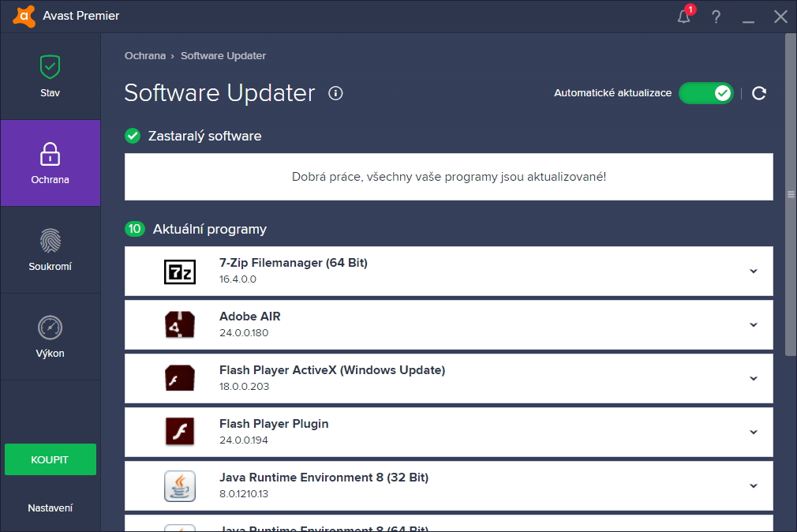Click the Software Updater info icon

[x=335, y=93]
